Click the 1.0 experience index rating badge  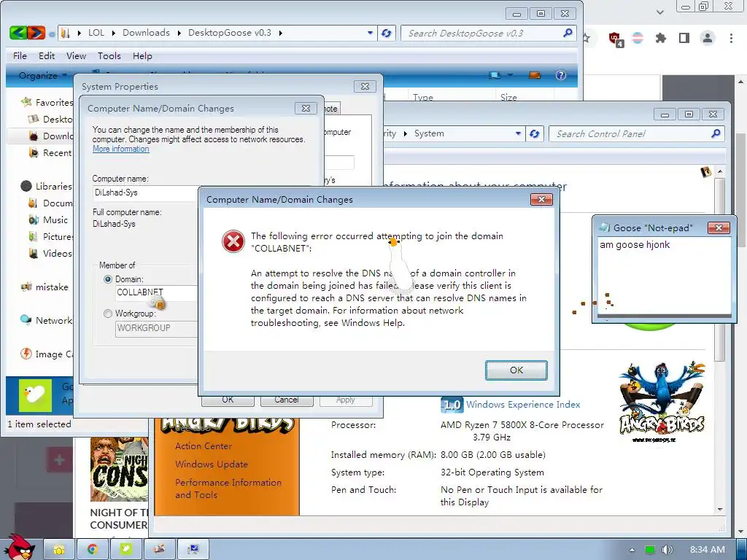tap(452, 405)
